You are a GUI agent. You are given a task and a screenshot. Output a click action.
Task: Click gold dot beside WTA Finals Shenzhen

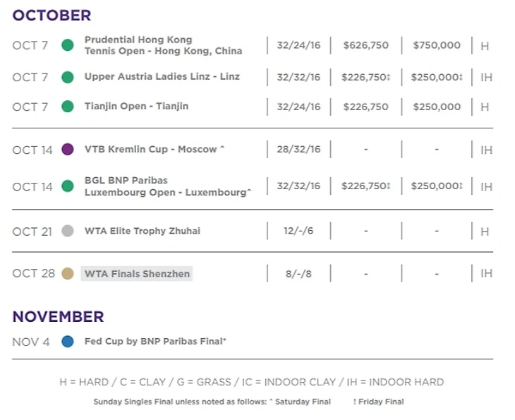click(x=68, y=273)
